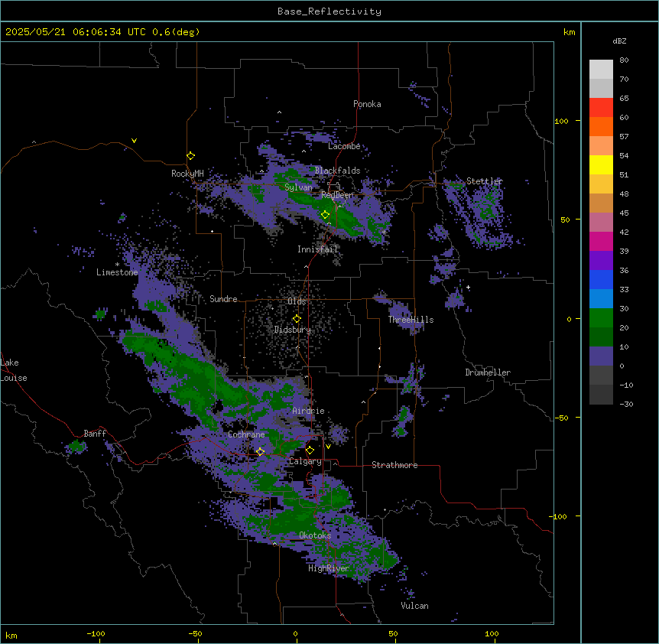Click the yellow diamond marker above Didsbury

pos(297,319)
